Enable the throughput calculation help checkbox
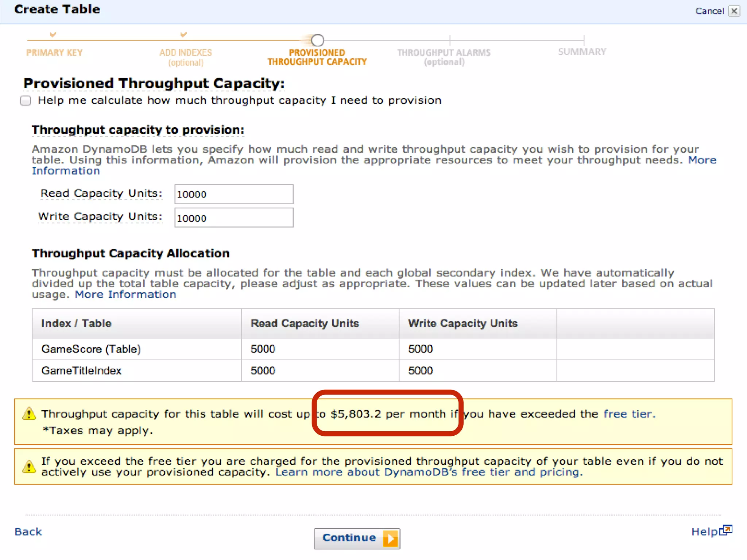 tap(26, 101)
